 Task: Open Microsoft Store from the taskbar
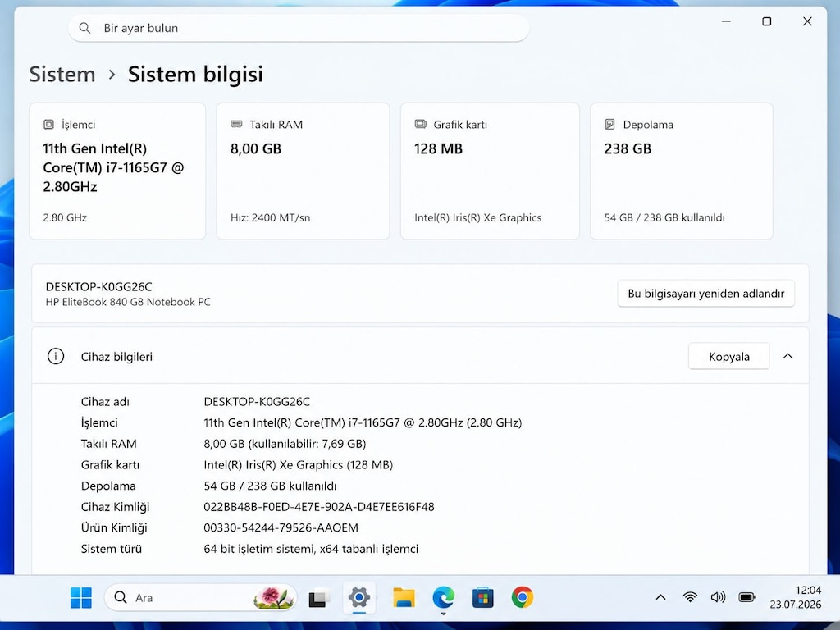(482, 597)
